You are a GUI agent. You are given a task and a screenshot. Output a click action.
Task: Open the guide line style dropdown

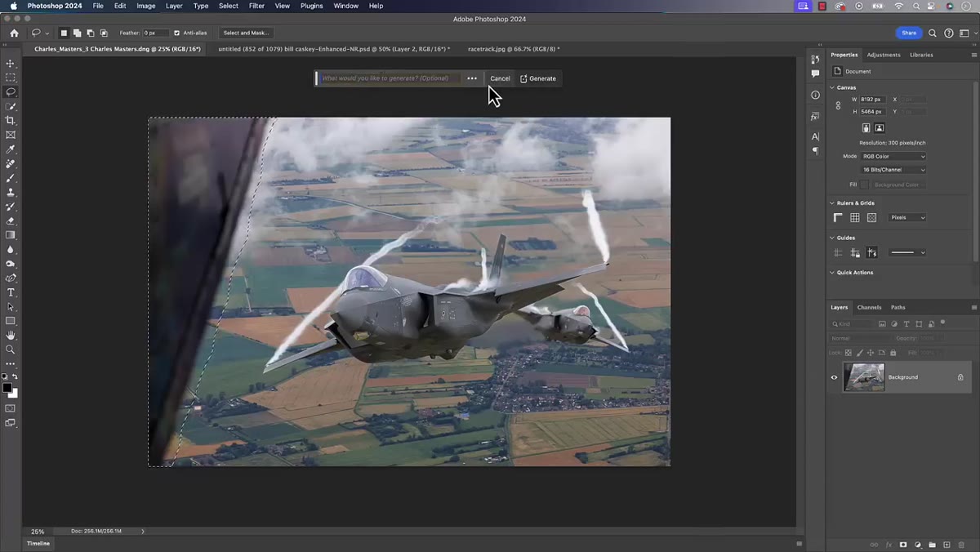907,253
